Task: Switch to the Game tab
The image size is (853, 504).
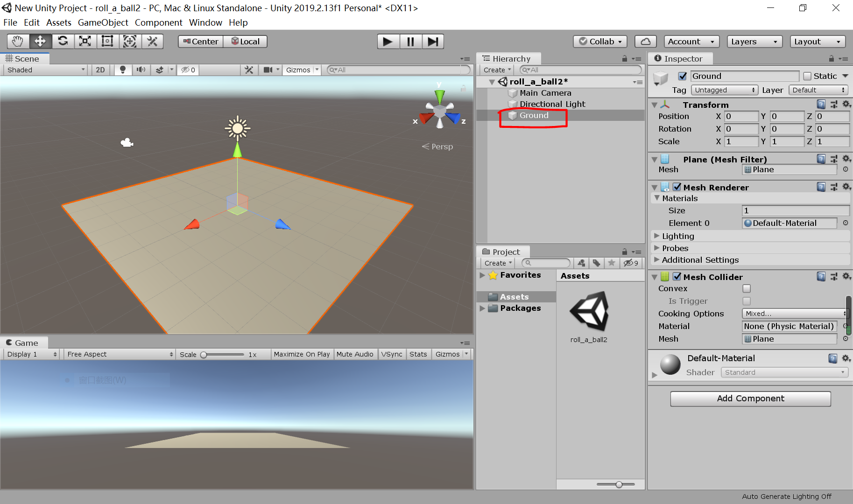Action: pos(24,343)
